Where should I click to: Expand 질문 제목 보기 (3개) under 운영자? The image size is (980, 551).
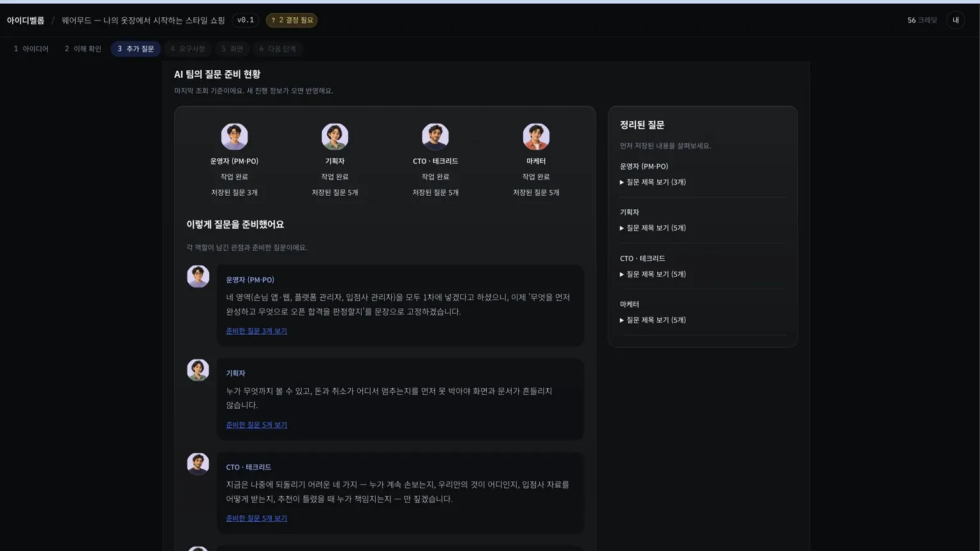653,182
